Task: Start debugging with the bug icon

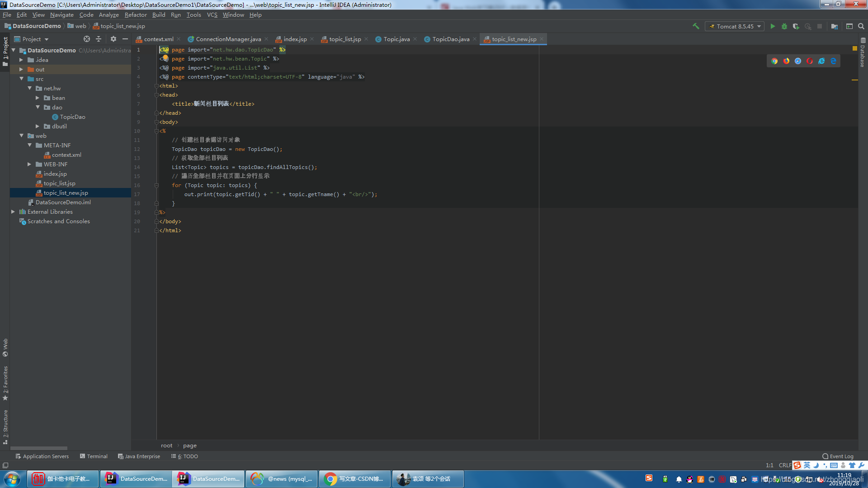Action: pos(784,26)
